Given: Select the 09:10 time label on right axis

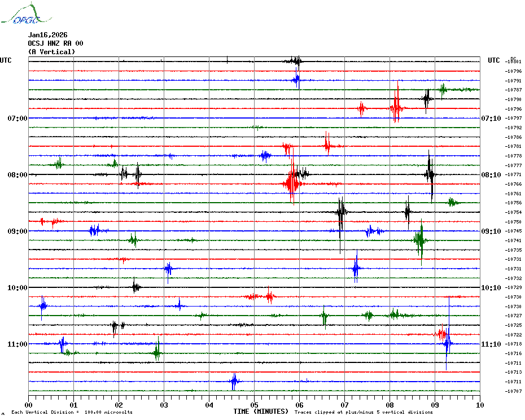Looking at the screenshot, I should (491, 231).
